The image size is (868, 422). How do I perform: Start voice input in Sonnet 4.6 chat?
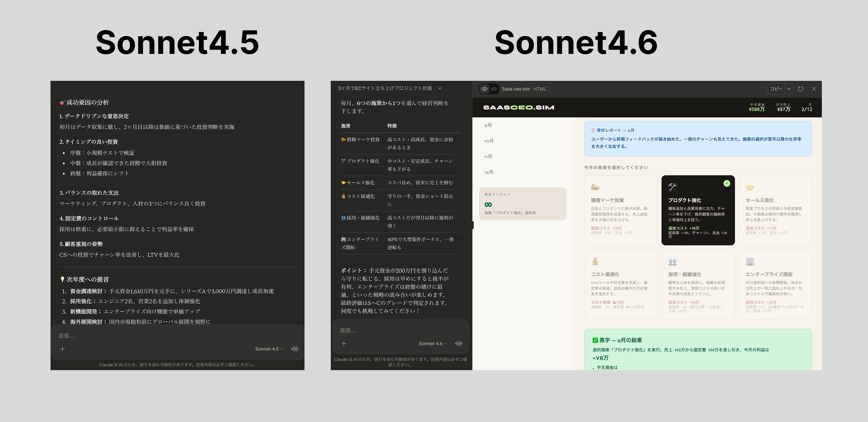(x=458, y=344)
